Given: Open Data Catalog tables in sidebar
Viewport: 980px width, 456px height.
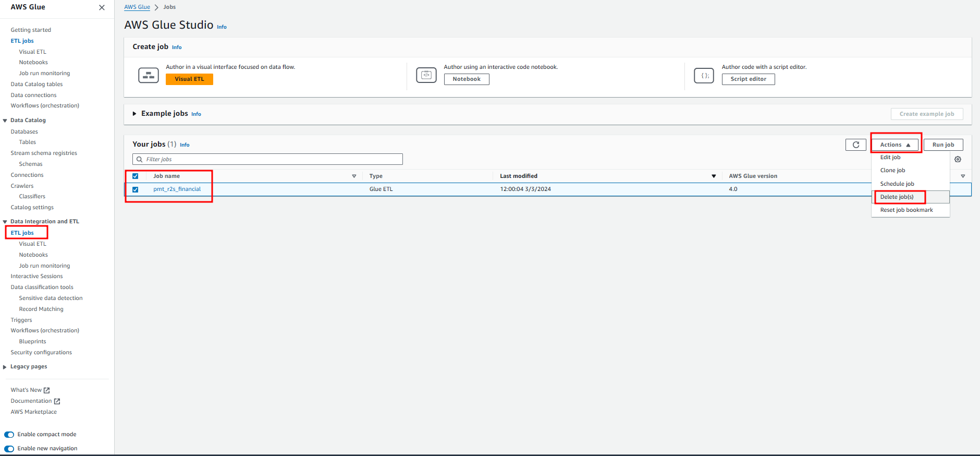Looking at the screenshot, I should 36,85.
